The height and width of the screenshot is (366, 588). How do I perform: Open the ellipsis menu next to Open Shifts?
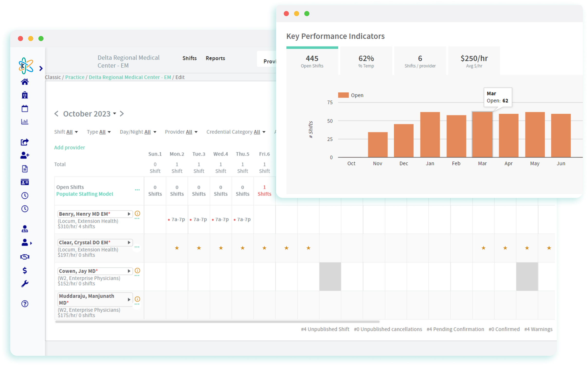[x=137, y=190]
